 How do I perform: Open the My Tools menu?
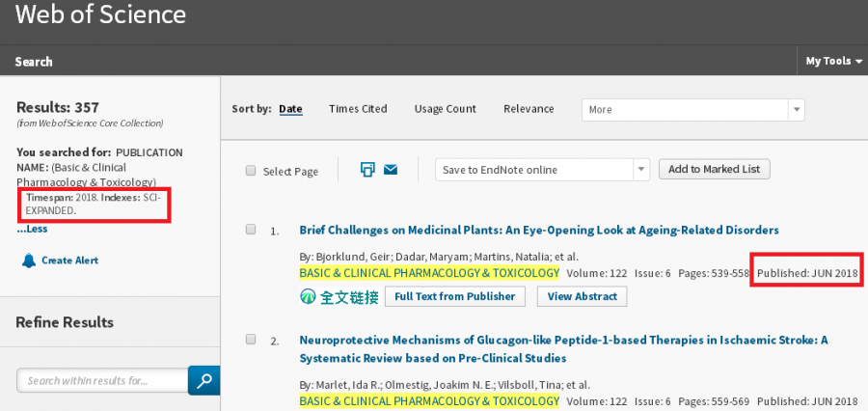click(x=834, y=61)
